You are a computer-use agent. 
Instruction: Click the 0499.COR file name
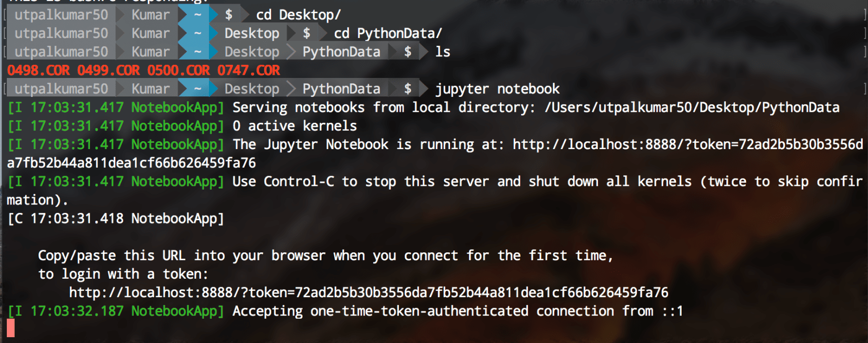point(108,71)
